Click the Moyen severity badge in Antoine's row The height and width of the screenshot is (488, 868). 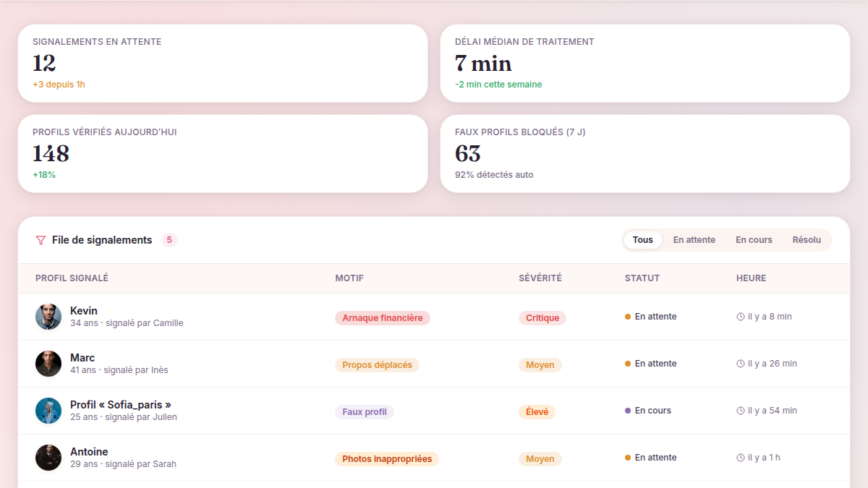point(540,459)
